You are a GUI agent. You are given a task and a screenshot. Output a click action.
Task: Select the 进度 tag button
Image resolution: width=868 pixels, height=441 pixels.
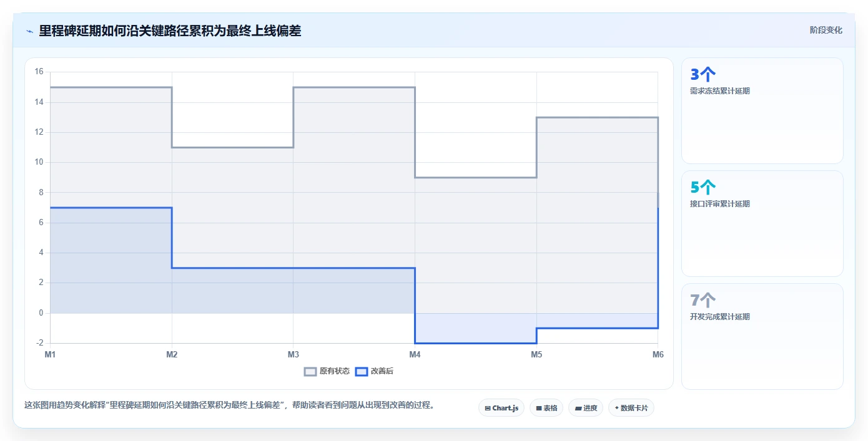(x=586, y=408)
